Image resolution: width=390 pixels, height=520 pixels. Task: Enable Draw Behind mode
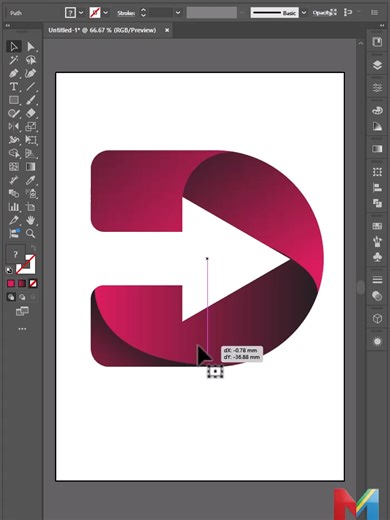22,297
